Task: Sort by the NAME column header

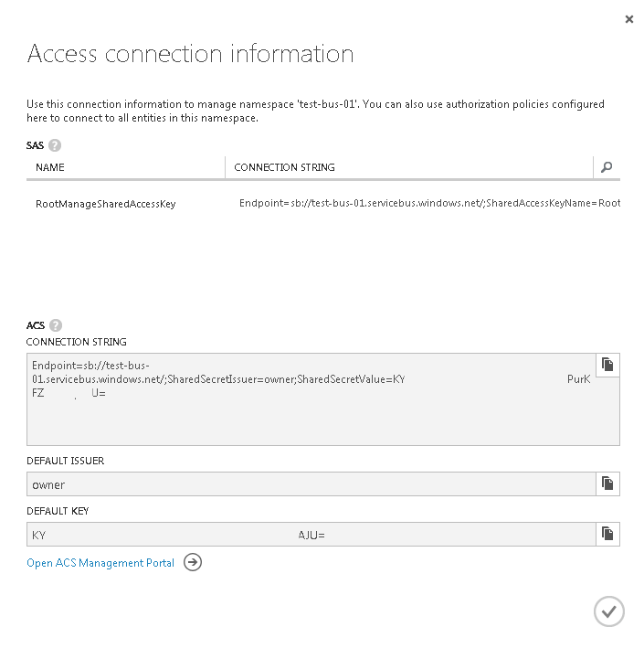Action: [x=50, y=167]
